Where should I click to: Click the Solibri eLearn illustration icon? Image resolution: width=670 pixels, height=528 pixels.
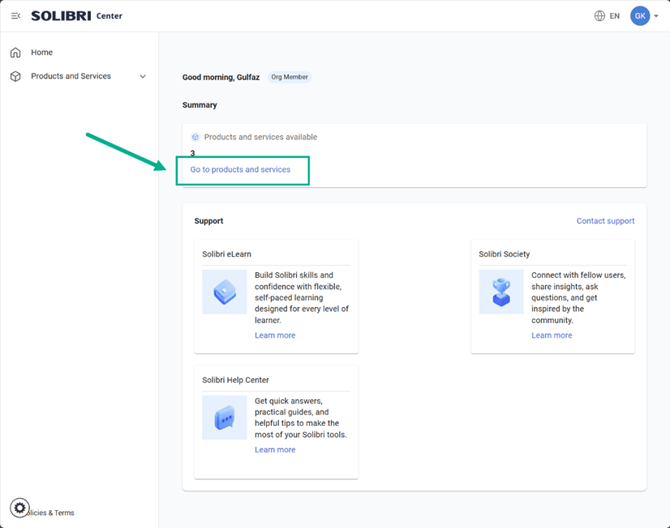[224, 292]
